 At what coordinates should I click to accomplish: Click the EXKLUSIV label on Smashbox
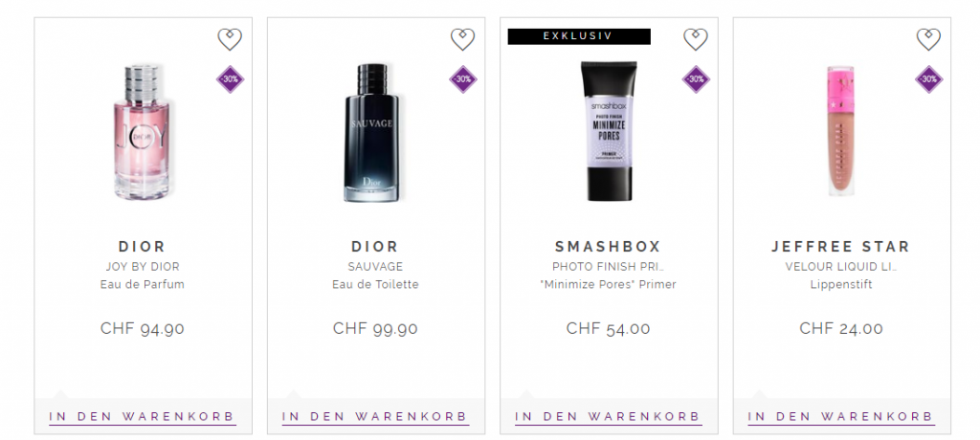579,36
